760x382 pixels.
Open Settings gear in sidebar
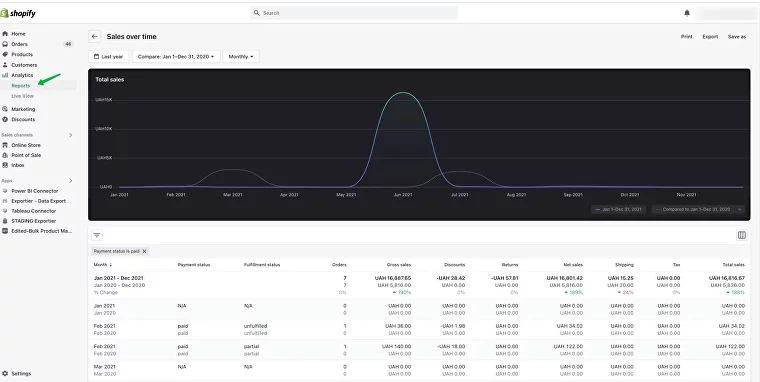[x=17, y=374]
